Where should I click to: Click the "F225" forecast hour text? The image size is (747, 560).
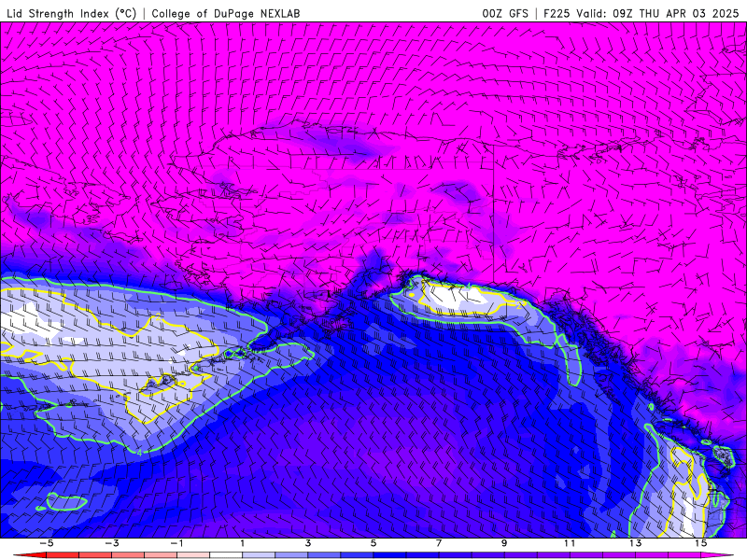point(557,13)
